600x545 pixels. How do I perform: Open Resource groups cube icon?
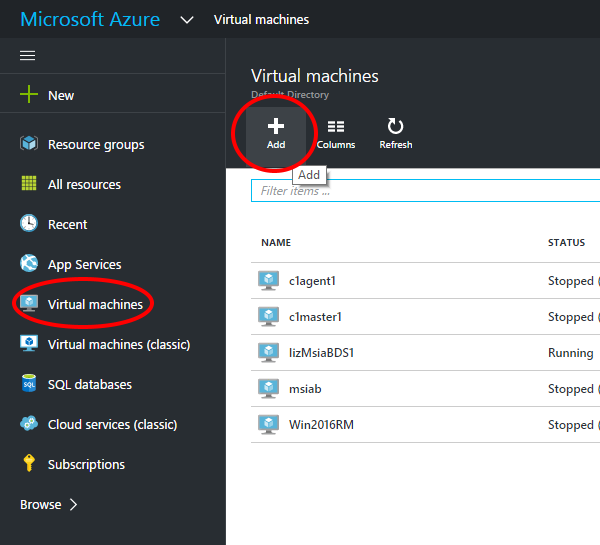tap(29, 144)
